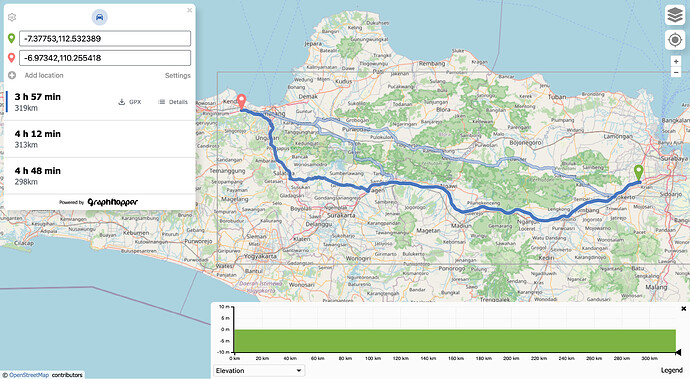Image resolution: width=690 pixels, height=379 pixels.
Task: Zoom out the map with minus button
Action: [x=676, y=72]
